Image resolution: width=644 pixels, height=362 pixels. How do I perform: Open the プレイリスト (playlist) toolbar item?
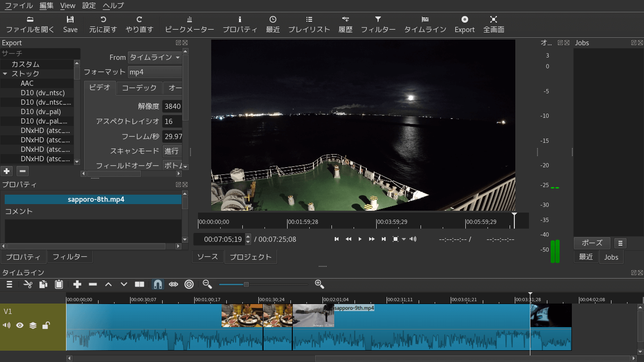(x=309, y=25)
